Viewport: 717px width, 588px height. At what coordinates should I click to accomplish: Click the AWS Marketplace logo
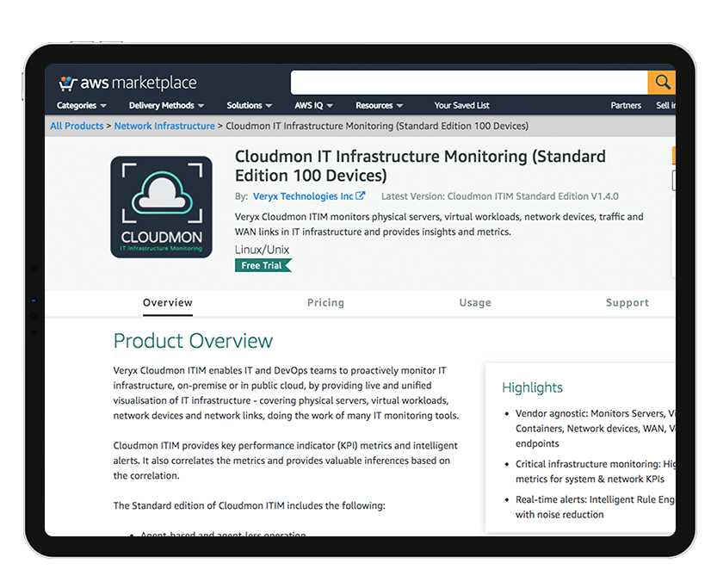(x=127, y=83)
